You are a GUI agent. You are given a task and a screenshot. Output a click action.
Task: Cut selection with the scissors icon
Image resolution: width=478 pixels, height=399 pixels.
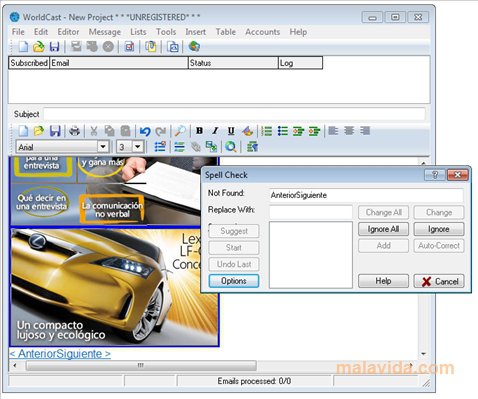click(x=94, y=131)
